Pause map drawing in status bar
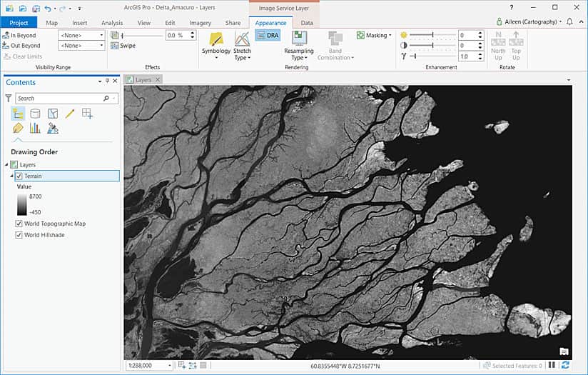 tap(552, 365)
